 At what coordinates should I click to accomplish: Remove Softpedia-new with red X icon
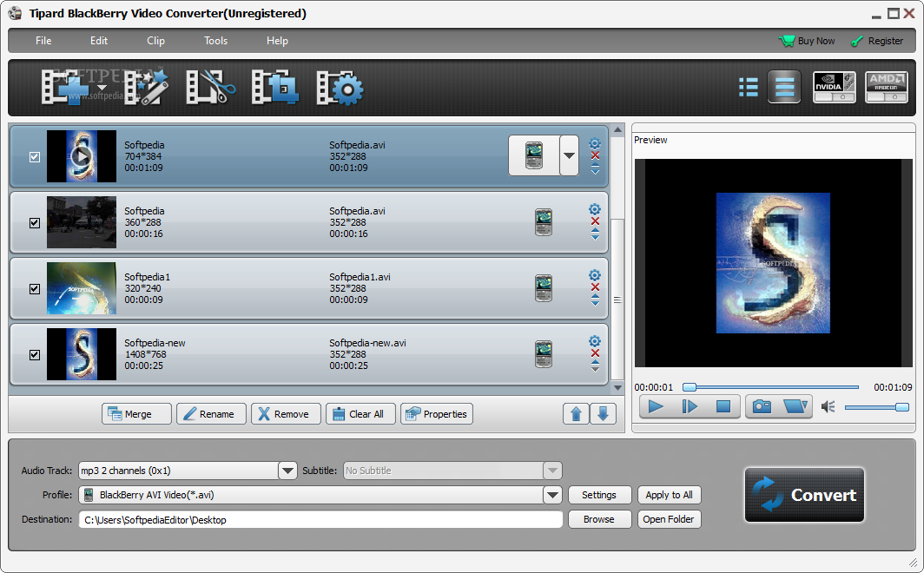point(595,353)
